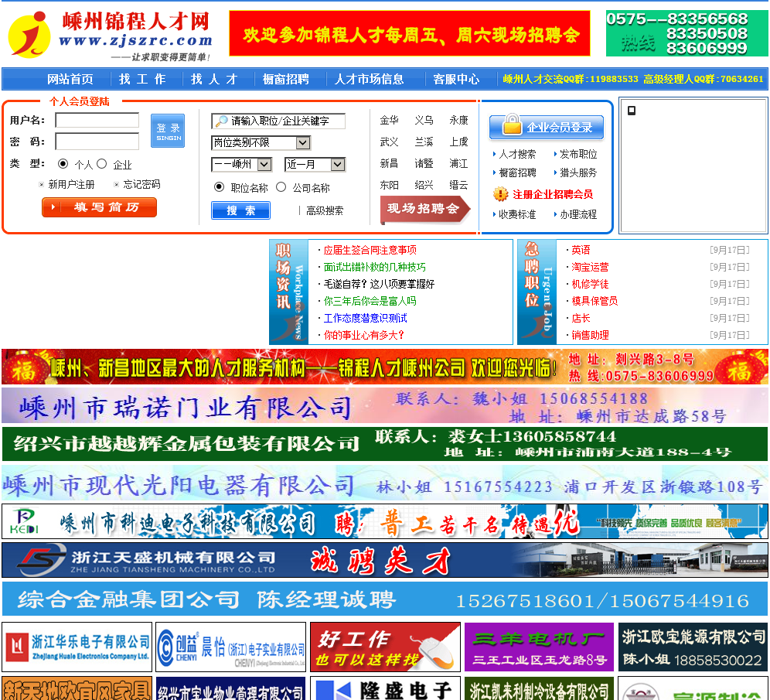Open 嵊州市瑞诺门业有限公司 banner
Screen dimensions: 770x700
tap(385, 405)
